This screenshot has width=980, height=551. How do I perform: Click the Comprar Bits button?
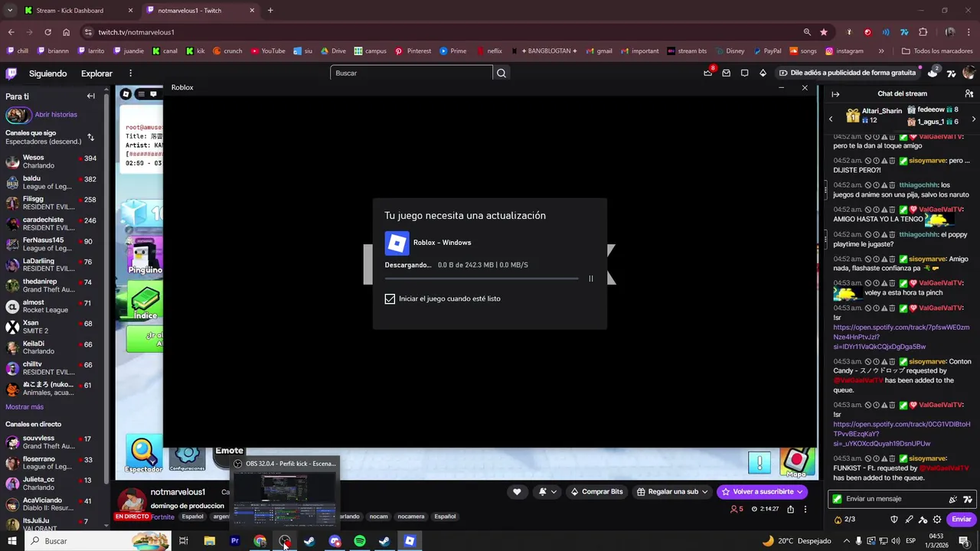(x=597, y=492)
